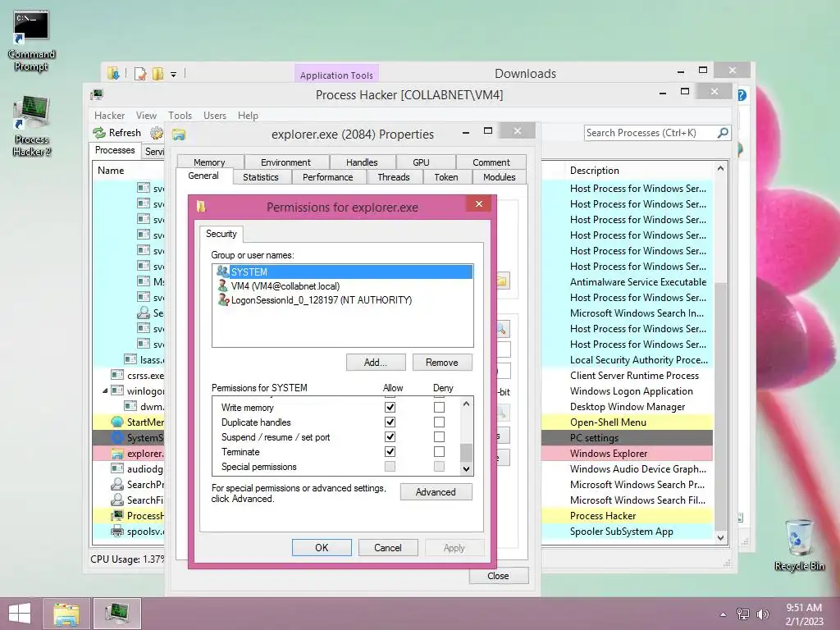Viewport: 840px width, 630px height.
Task: Open the Downloads quick access toolbar dropdown
Action: pyautogui.click(x=174, y=75)
